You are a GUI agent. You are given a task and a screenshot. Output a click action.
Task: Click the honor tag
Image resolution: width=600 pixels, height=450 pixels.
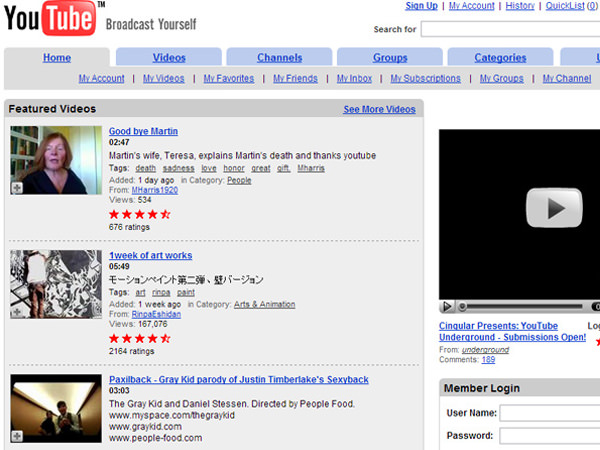coord(234,168)
